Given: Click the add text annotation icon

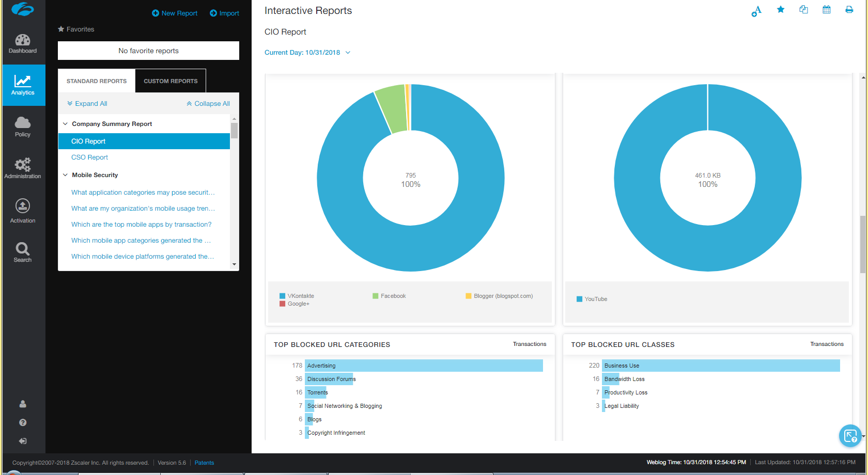Looking at the screenshot, I should click(x=756, y=11).
